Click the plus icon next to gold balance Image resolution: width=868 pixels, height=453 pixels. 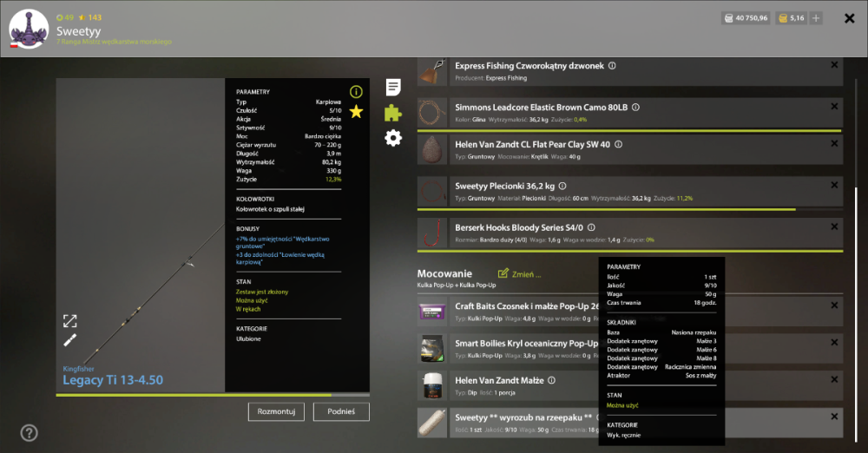click(815, 18)
